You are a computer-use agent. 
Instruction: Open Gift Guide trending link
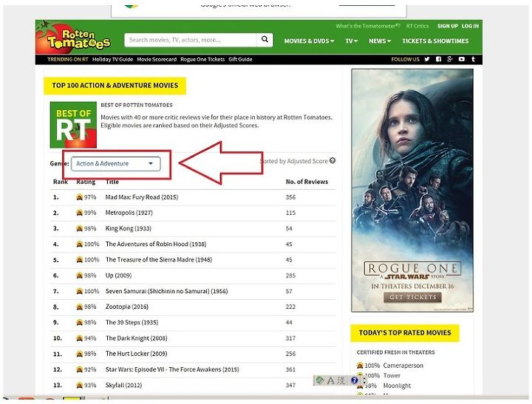tap(240, 59)
